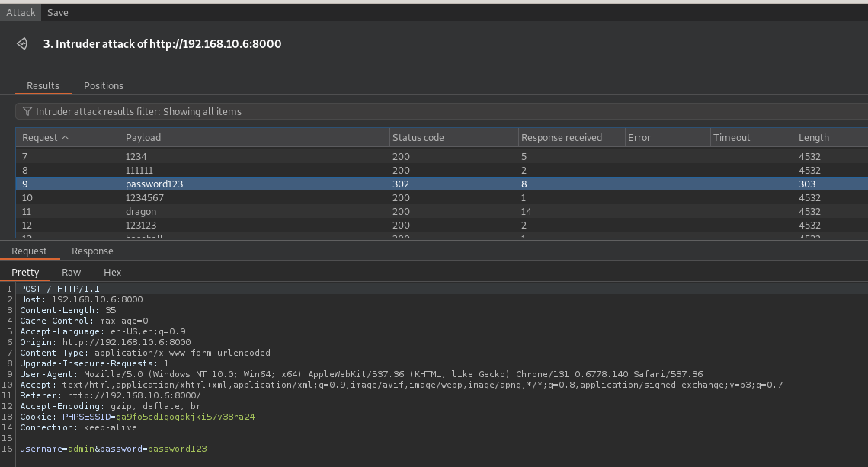
Task: Click request number 10 cell
Action: [x=27, y=197]
